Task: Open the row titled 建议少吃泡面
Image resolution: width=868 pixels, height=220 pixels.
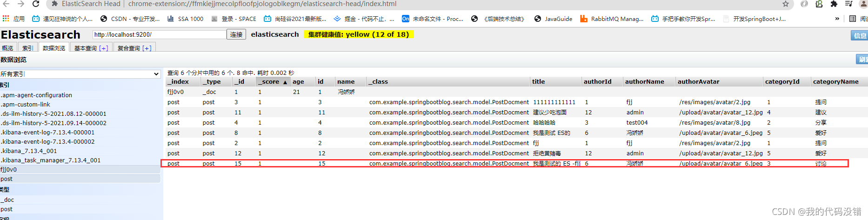Action: coord(516,112)
